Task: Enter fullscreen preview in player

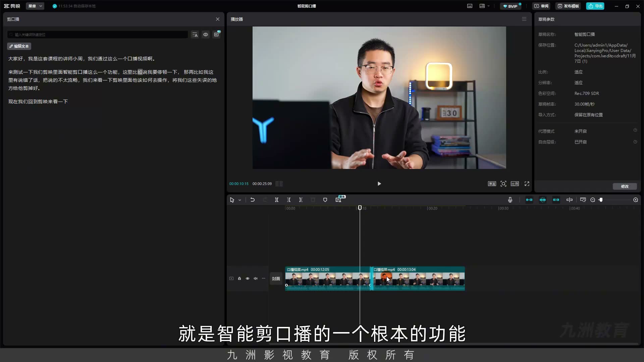Action: click(527, 184)
